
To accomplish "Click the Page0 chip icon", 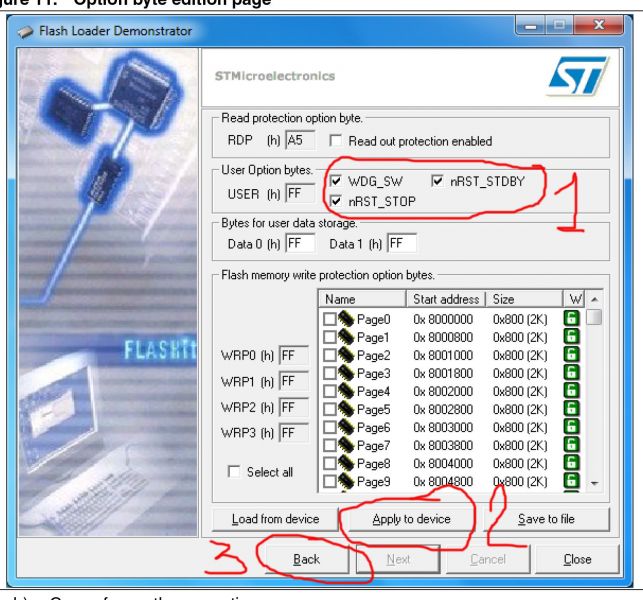I will [x=346, y=319].
